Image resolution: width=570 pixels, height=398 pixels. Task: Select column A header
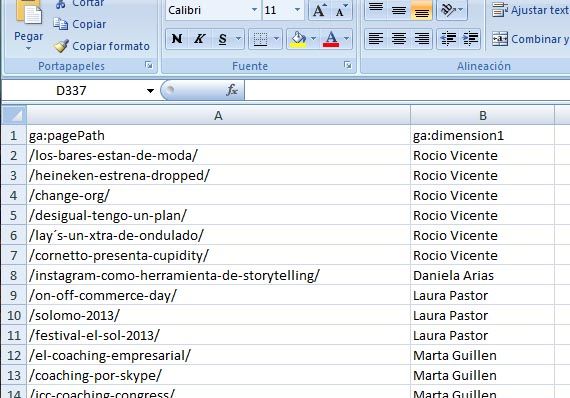point(218,116)
